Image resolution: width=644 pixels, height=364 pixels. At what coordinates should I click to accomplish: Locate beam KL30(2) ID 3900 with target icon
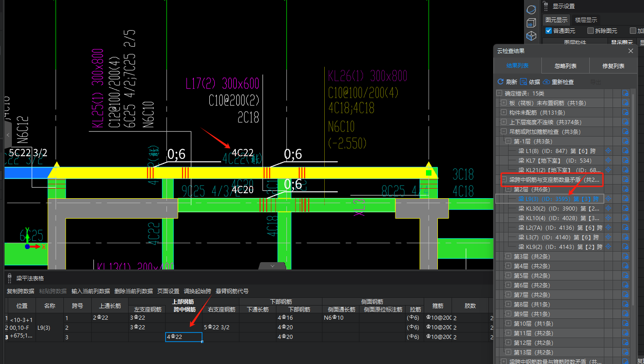click(x=608, y=208)
